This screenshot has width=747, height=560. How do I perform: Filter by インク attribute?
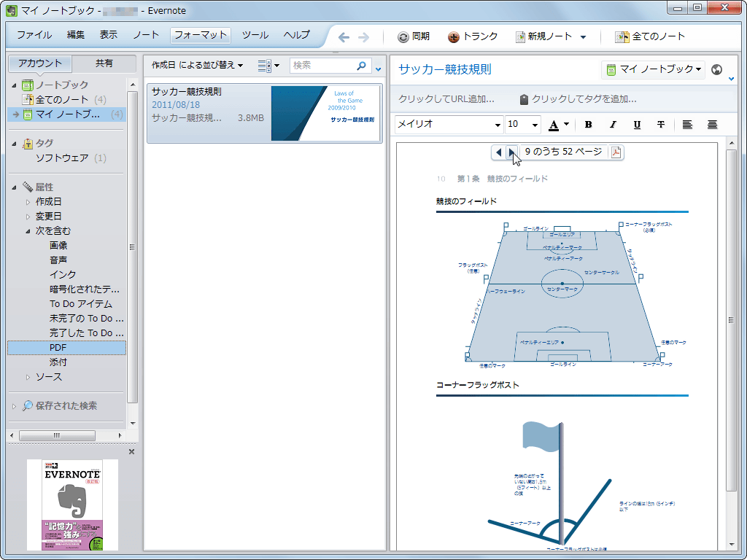[63, 275]
